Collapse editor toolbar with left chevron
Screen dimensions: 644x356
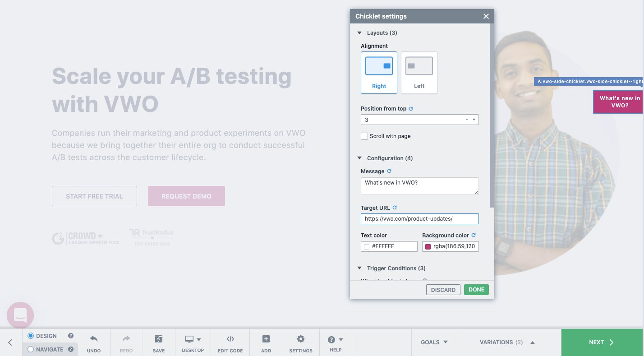(10, 342)
